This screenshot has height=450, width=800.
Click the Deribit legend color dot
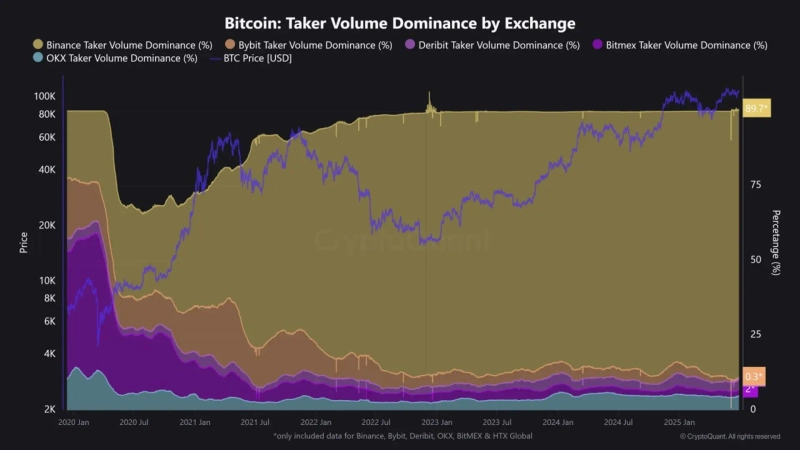(x=410, y=45)
